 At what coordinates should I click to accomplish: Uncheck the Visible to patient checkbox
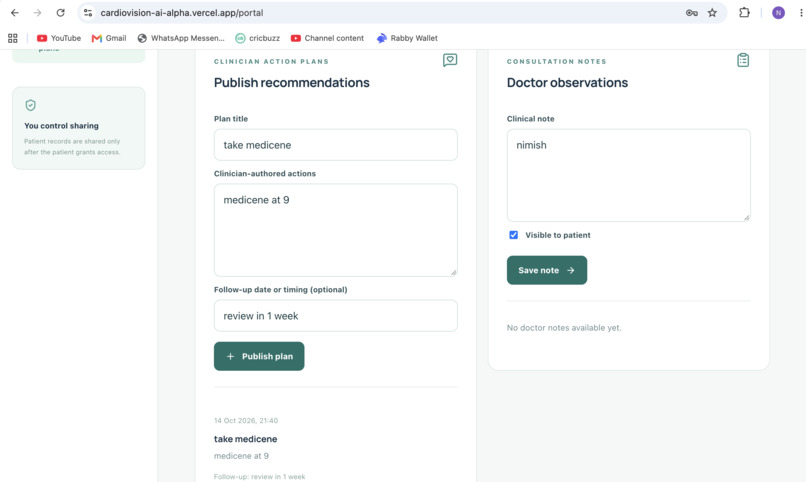(514, 235)
